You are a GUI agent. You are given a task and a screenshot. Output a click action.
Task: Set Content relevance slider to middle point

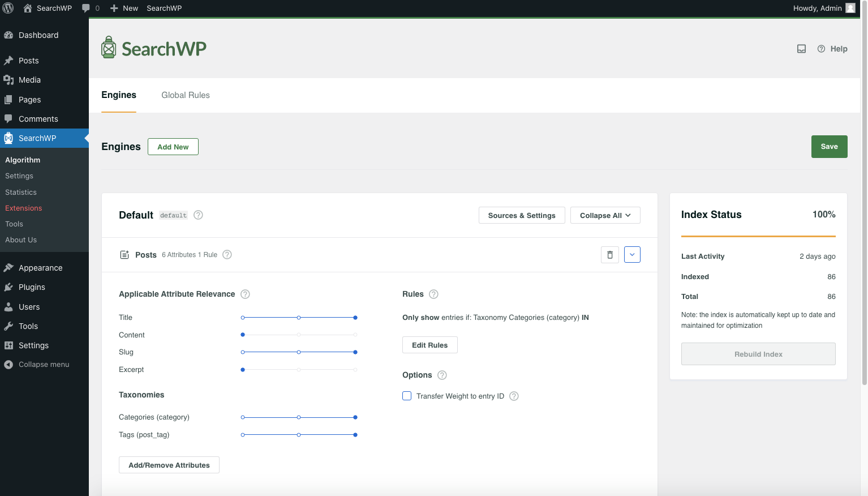tap(299, 335)
